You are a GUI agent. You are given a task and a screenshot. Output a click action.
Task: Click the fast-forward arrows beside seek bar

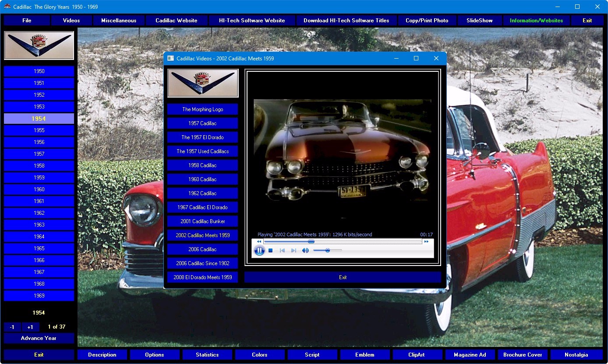pos(426,241)
